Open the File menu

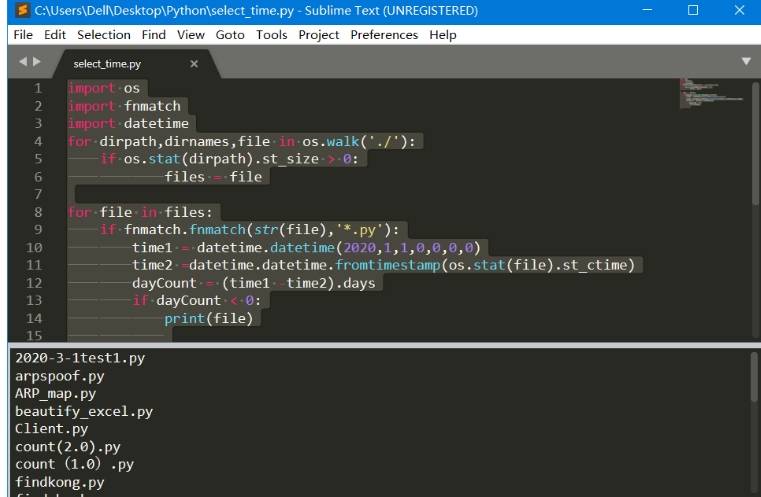pyautogui.click(x=23, y=35)
